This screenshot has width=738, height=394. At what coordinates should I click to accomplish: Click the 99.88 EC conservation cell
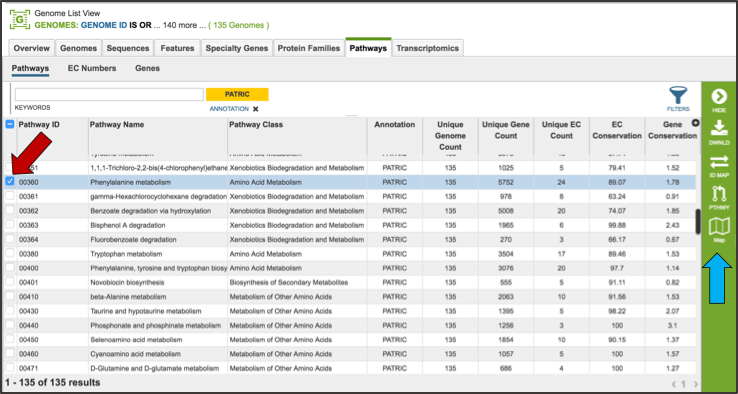617,225
